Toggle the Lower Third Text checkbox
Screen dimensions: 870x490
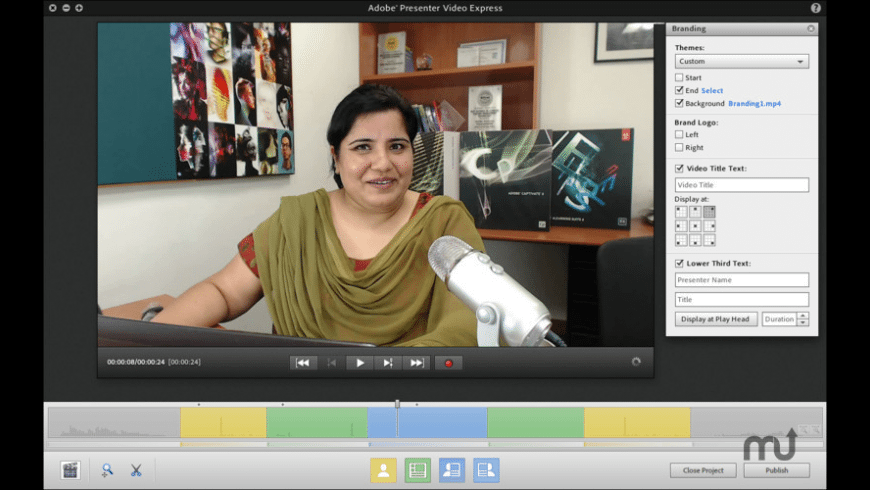click(679, 263)
